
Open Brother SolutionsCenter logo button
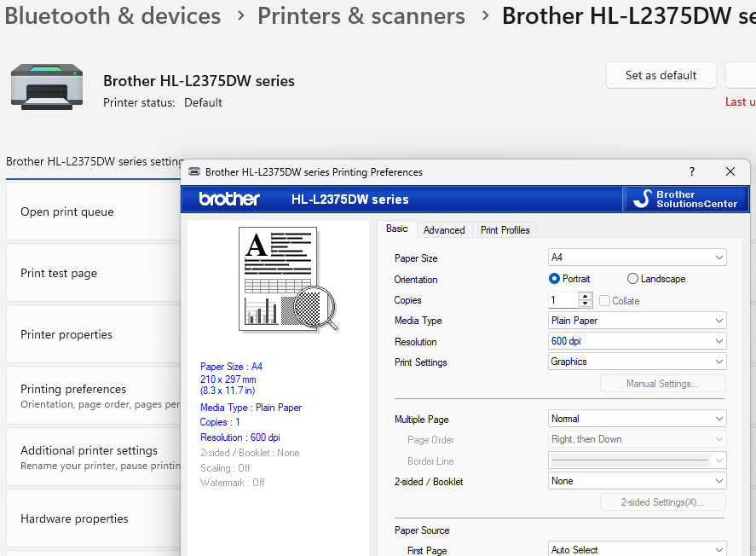(x=685, y=200)
